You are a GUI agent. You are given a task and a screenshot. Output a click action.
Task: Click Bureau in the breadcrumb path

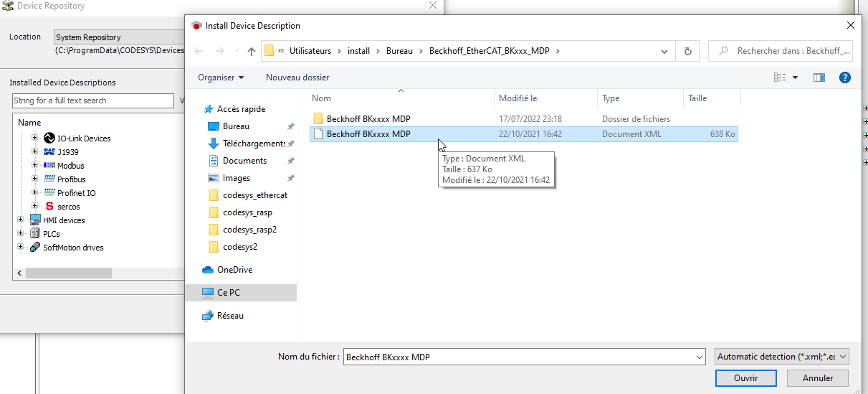399,51
